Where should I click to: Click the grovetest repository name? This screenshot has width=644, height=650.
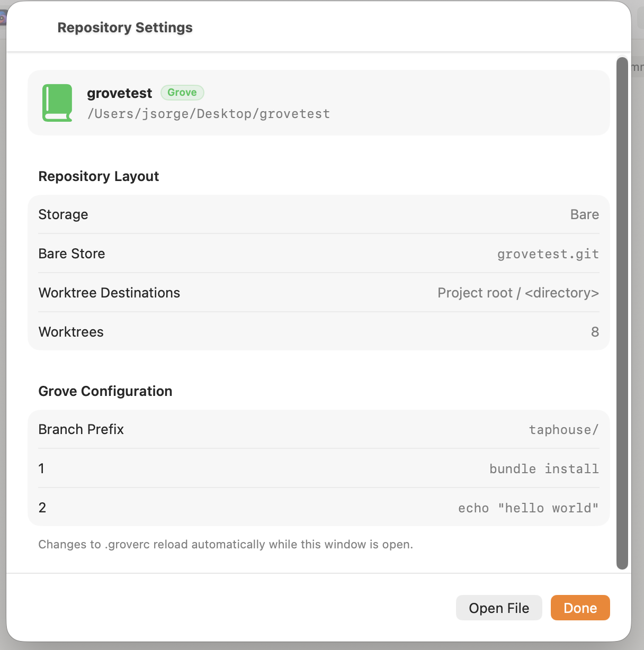coord(120,93)
